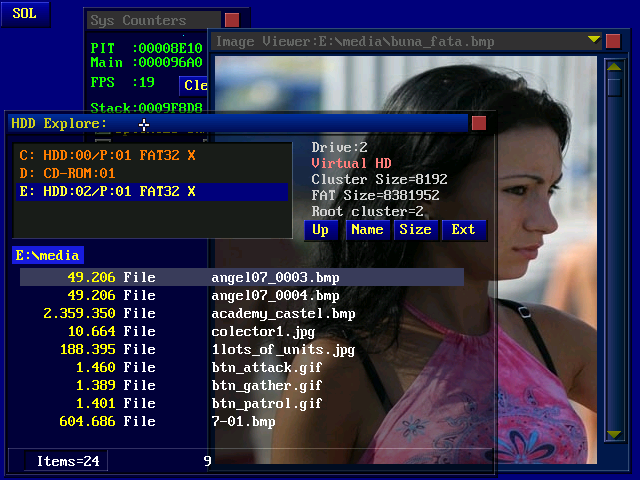The image size is (640, 480).
Task: Click the 188.395 file size value
Action: (87, 349)
